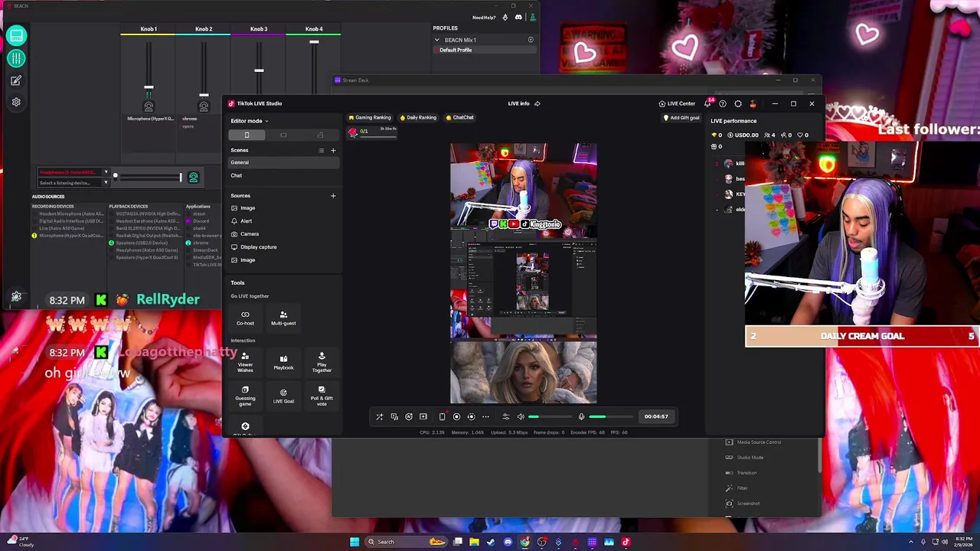Add new BEACN Mix 1 profile
980x551 pixels.
click(x=531, y=40)
